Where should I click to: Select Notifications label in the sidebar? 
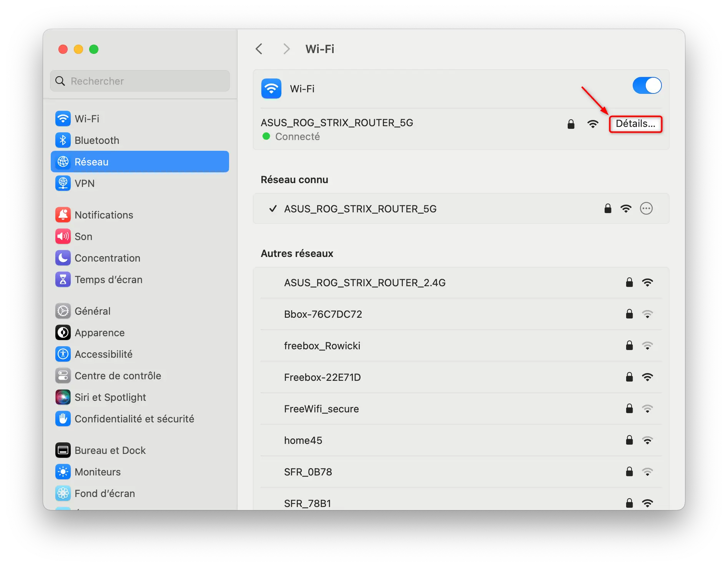[104, 215]
